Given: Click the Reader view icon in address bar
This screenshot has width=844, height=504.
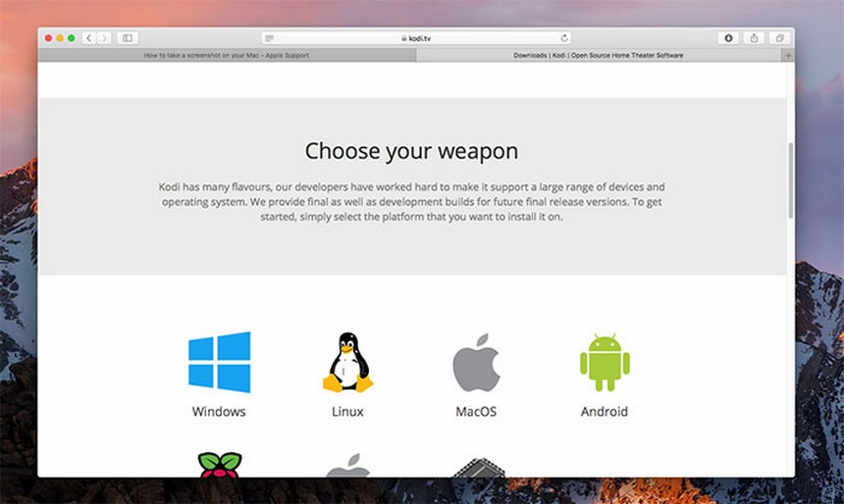Looking at the screenshot, I should click(x=270, y=38).
